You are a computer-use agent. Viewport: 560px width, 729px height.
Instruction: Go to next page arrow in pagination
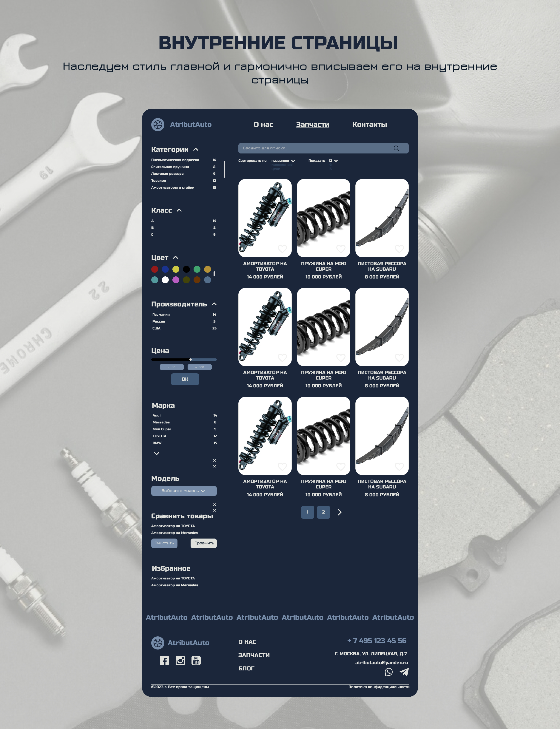tap(339, 512)
